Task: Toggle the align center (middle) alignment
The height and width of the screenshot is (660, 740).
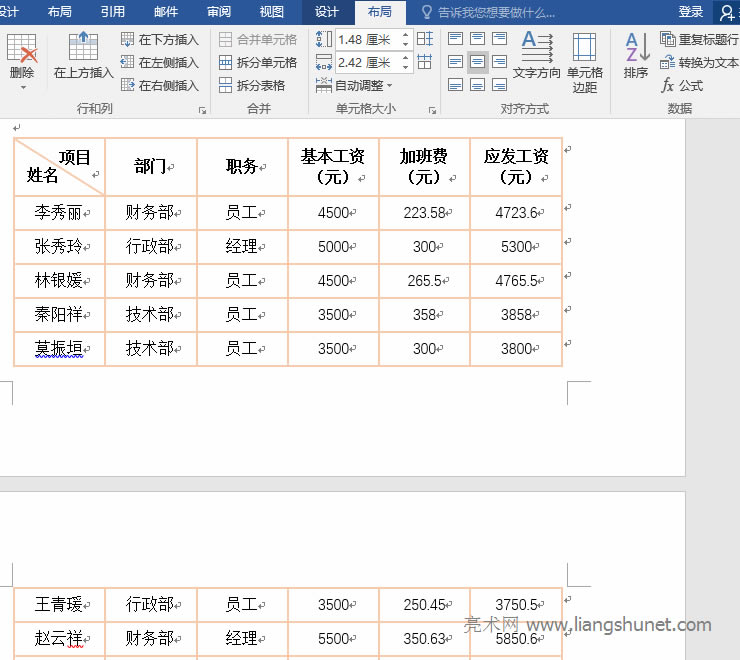Action: click(x=478, y=62)
